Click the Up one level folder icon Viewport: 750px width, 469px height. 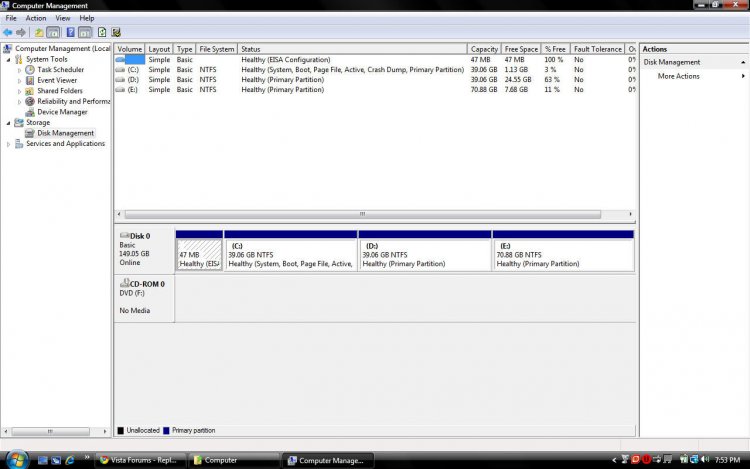coord(39,33)
